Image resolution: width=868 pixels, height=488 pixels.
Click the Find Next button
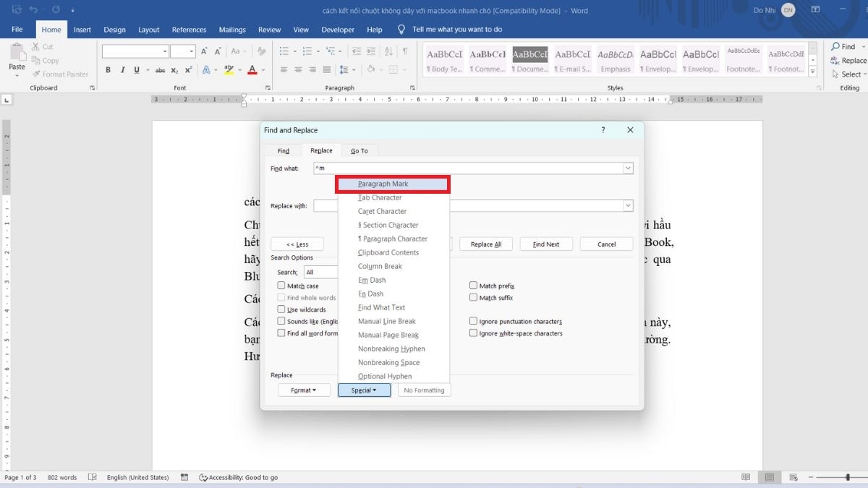[x=546, y=244]
